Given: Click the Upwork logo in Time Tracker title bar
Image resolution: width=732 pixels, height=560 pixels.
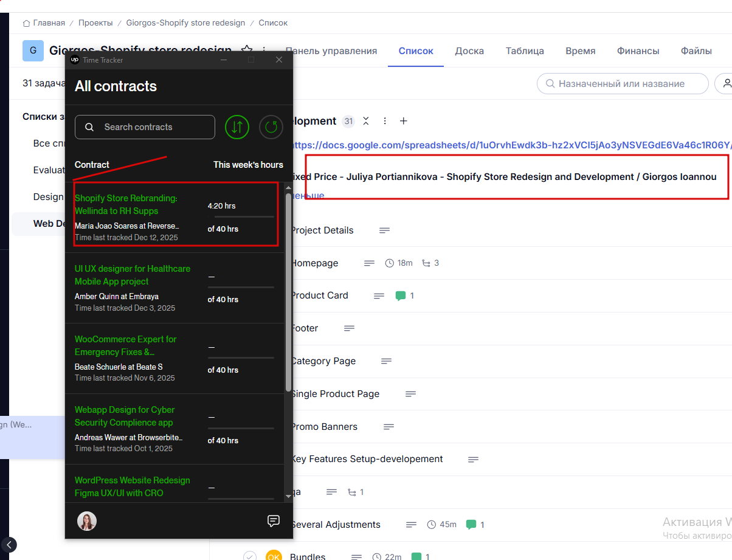Looking at the screenshot, I should point(75,60).
